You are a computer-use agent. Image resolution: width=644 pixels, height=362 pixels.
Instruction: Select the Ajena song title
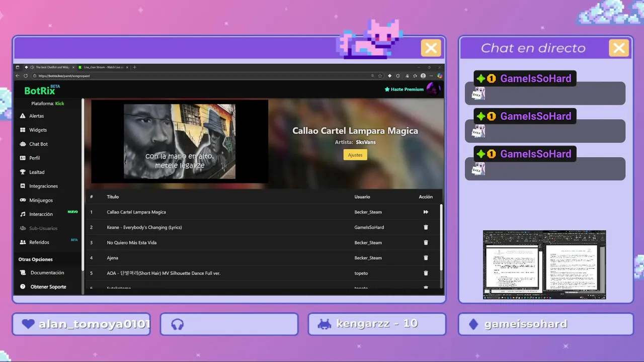click(112, 258)
